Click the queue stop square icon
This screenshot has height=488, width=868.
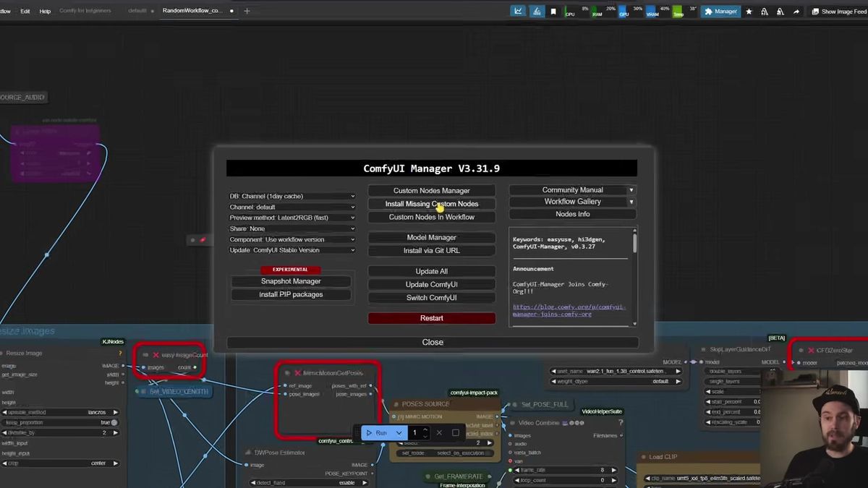pos(456,433)
